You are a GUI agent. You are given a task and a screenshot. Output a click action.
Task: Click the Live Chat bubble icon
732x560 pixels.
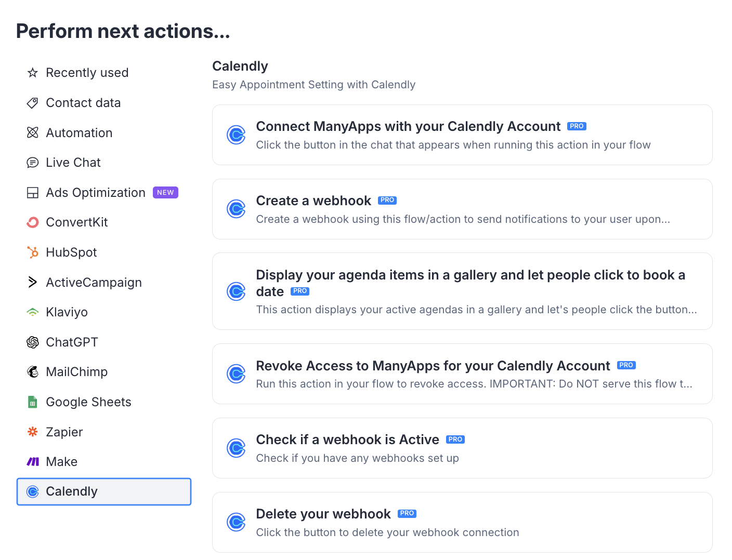pyautogui.click(x=32, y=163)
